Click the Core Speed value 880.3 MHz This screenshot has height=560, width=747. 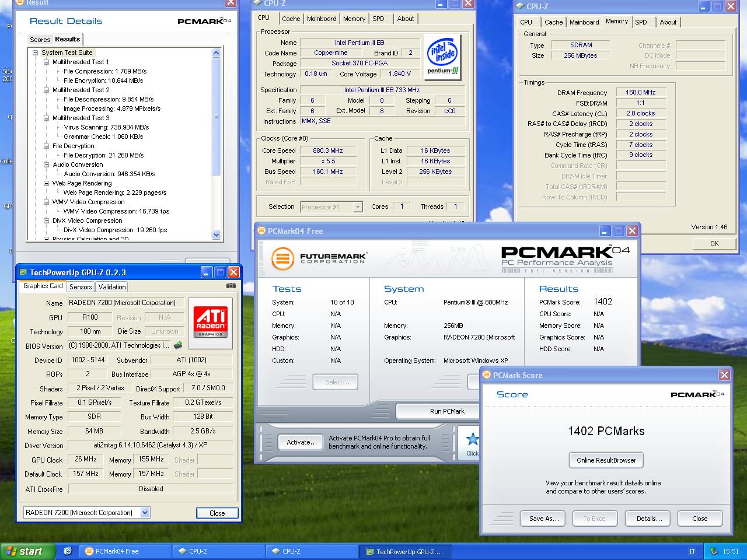click(x=328, y=150)
